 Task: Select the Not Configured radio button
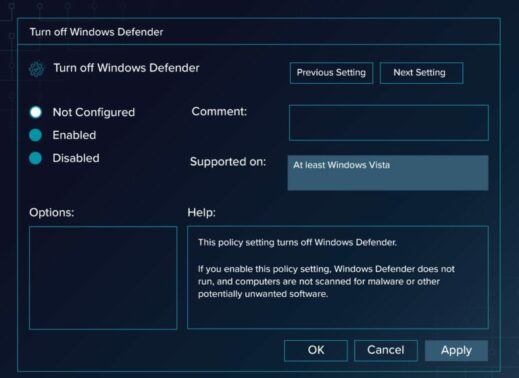[x=36, y=112]
